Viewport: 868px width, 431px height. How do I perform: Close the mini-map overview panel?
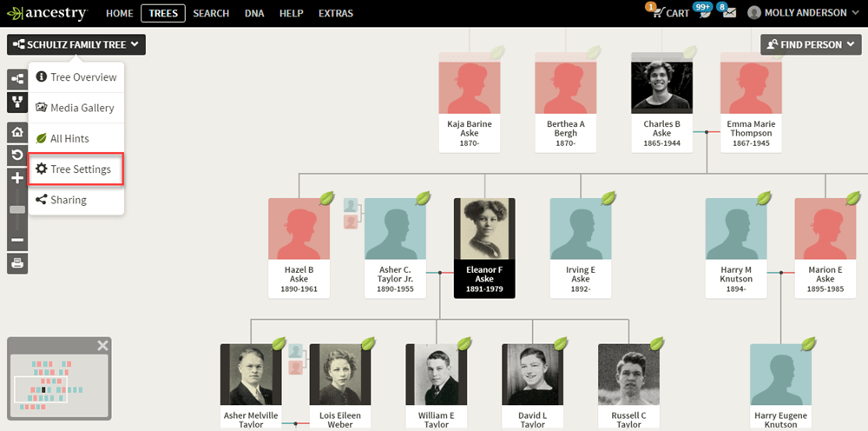[102, 346]
